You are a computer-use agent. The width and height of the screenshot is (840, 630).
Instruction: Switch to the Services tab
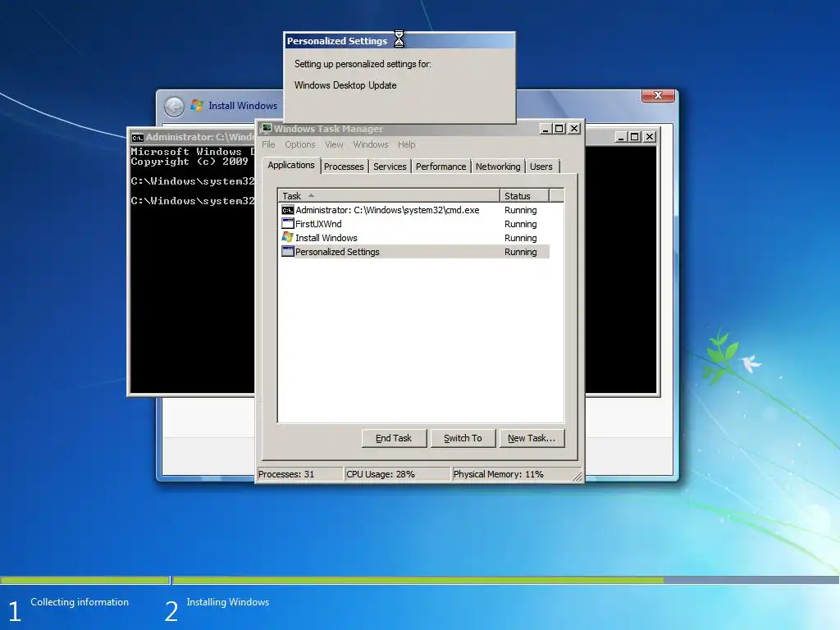tap(390, 167)
